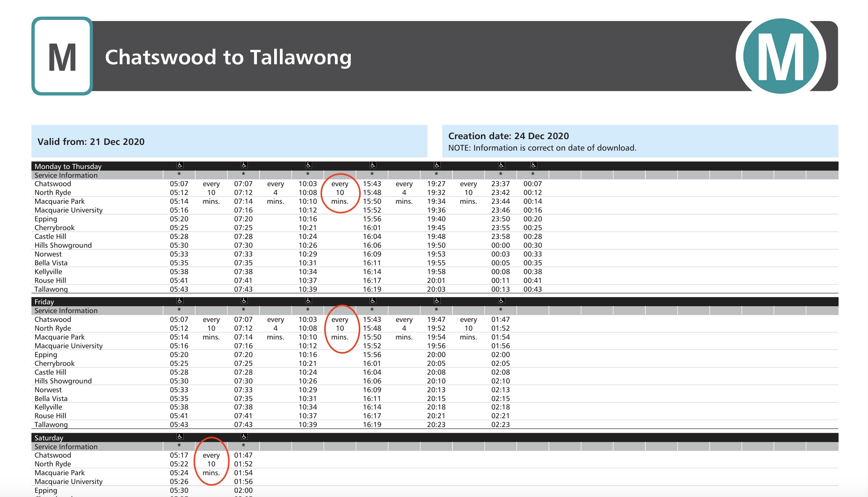The width and height of the screenshot is (868, 497).
Task: Click 'Bella Vista' in the Monday to Thursday table
Action: click(51, 263)
